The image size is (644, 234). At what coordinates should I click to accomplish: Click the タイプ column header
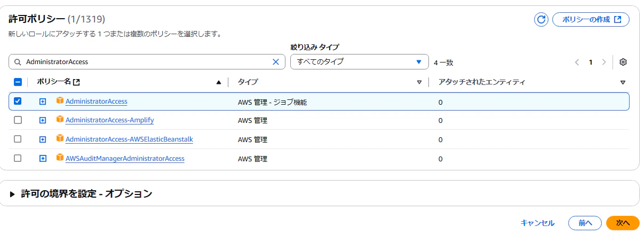248,82
